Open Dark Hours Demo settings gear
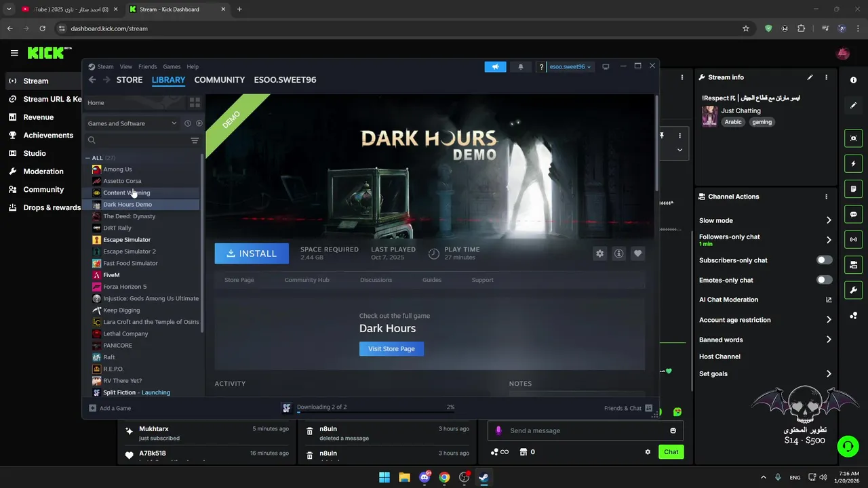868x488 pixels. click(x=599, y=253)
